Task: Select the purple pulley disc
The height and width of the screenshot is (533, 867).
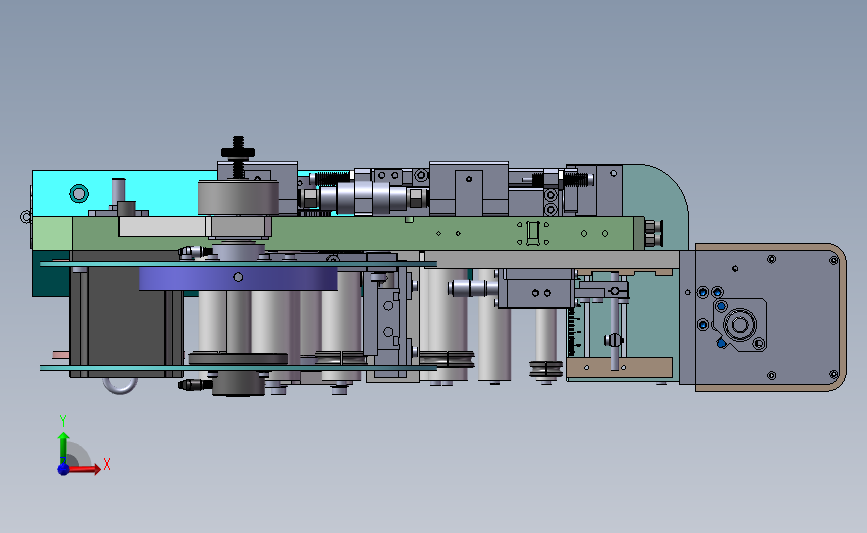Action: coord(238,279)
